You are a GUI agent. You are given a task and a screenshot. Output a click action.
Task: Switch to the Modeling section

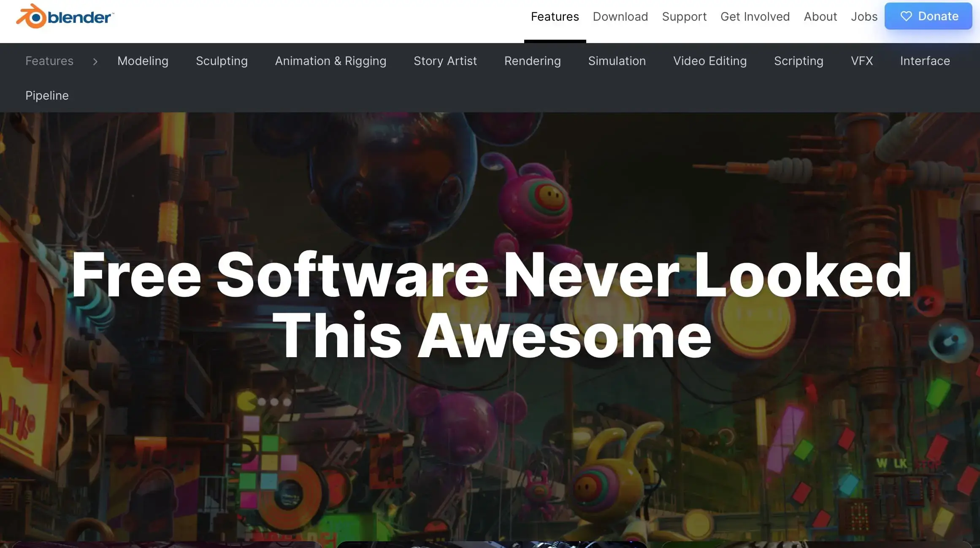pos(143,61)
